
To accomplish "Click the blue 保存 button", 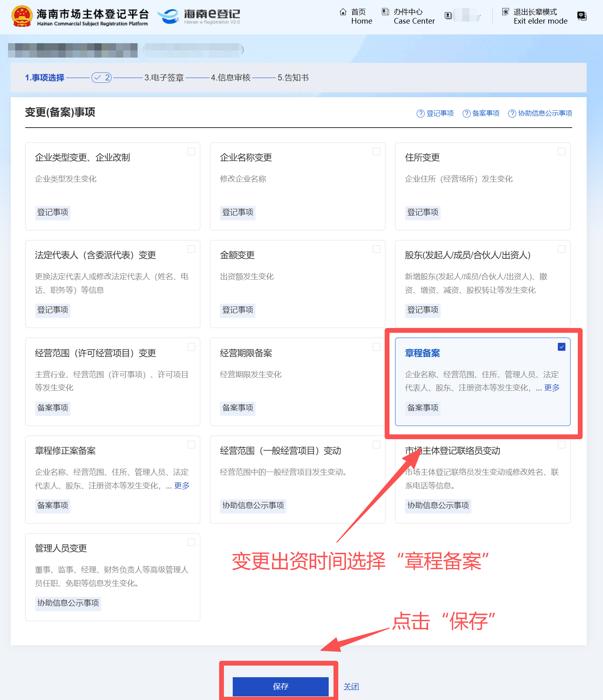I will [280, 686].
